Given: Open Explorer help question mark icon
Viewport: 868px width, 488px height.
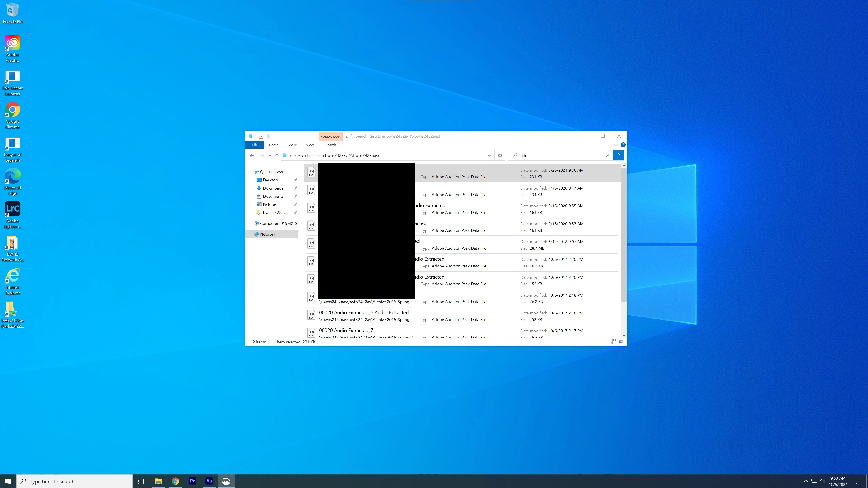Looking at the screenshot, I should point(623,145).
